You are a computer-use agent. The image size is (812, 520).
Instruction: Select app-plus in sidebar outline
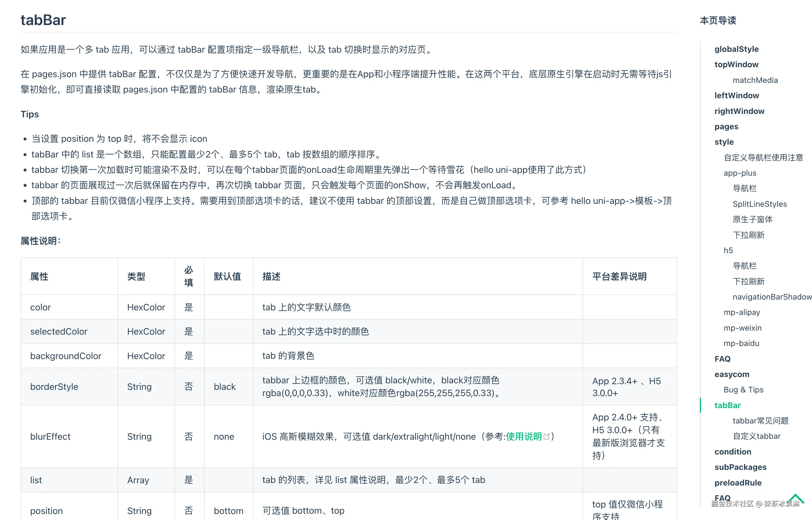tap(740, 173)
